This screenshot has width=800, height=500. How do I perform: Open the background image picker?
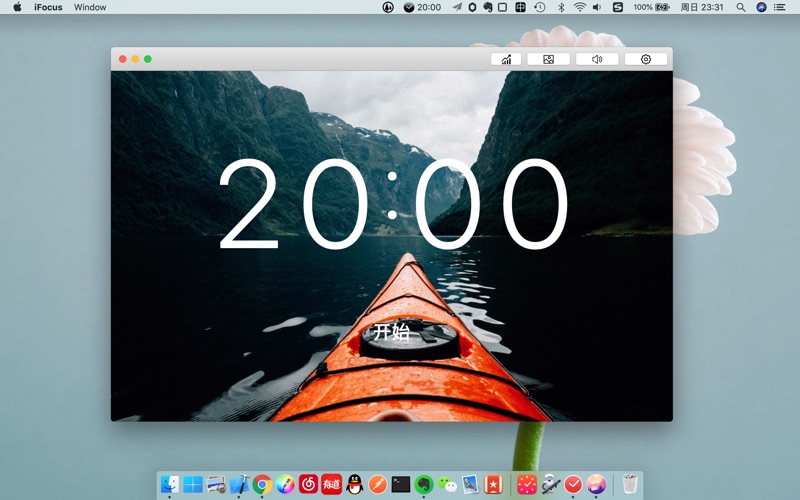548,59
